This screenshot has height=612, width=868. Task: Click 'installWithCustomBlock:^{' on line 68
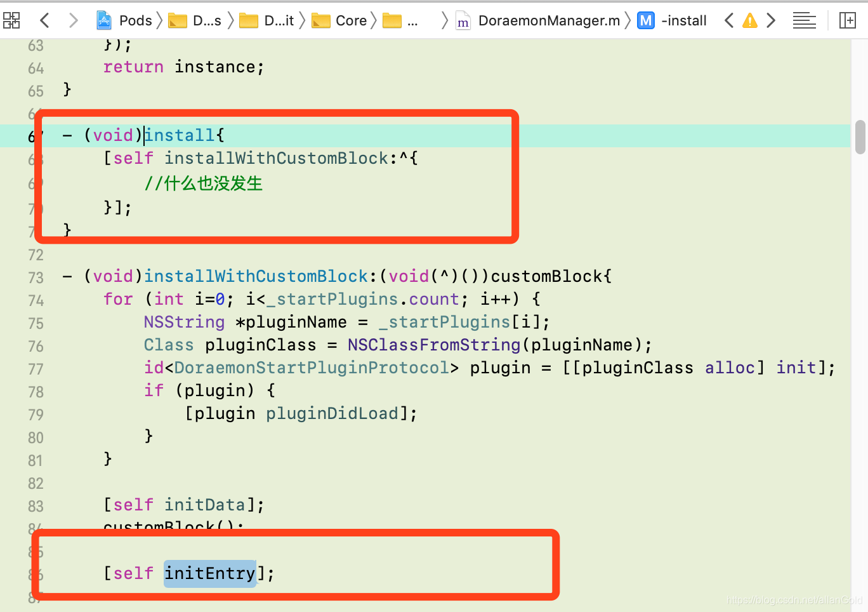tap(291, 158)
